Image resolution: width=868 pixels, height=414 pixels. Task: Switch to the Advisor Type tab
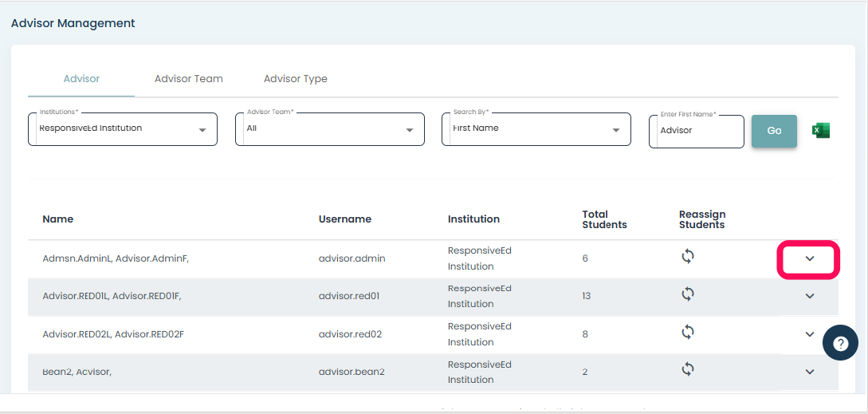click(x=296, y=79)
